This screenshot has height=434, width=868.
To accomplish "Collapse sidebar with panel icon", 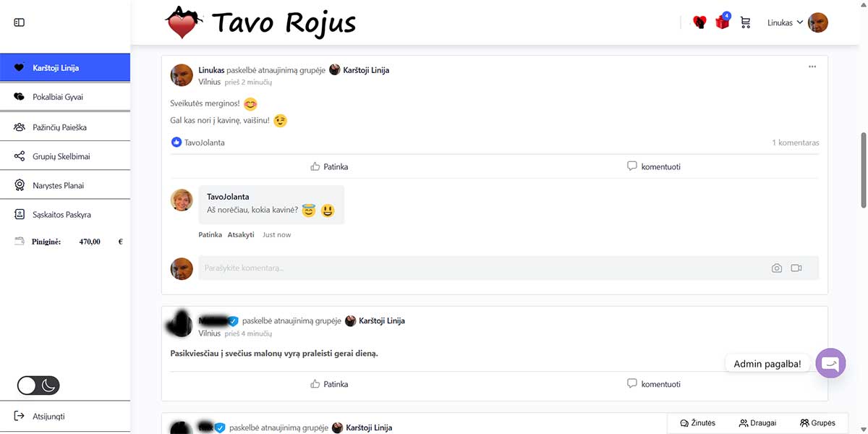I will (20, 22).
